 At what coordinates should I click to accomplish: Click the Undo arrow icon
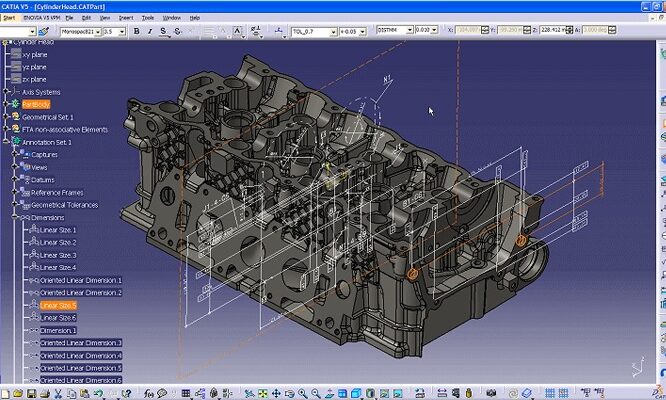[x=99, y=393]
